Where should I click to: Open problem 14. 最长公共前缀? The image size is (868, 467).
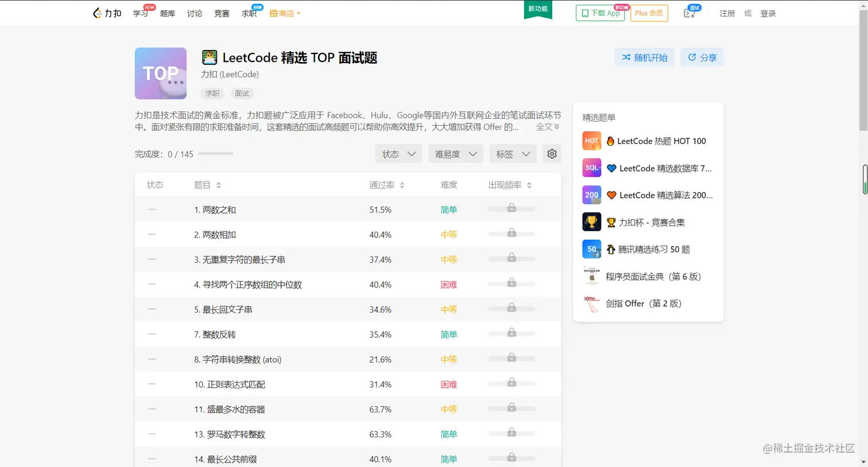pyautogui.click(x=226, y=460)
